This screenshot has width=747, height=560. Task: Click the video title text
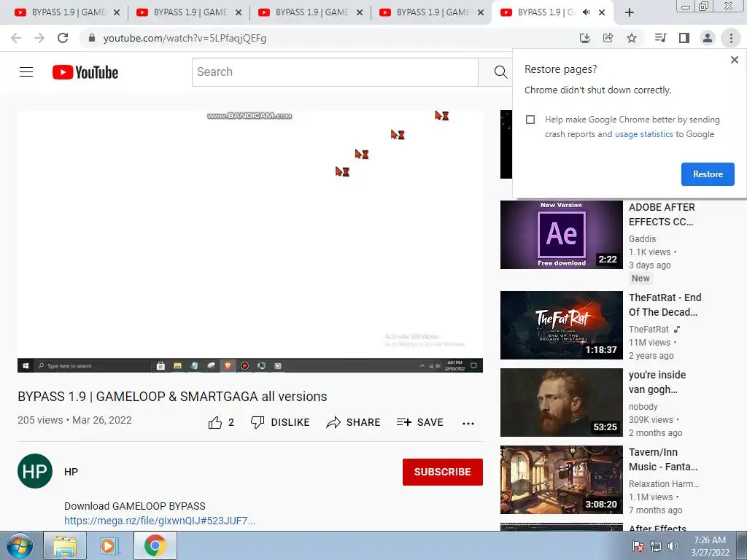[172, 397]
